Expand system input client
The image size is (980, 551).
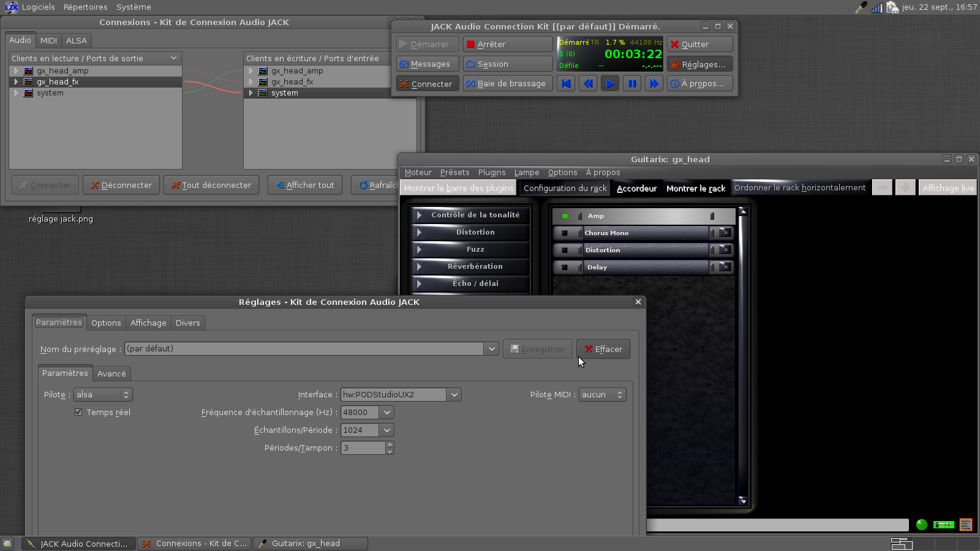(251, 93)
